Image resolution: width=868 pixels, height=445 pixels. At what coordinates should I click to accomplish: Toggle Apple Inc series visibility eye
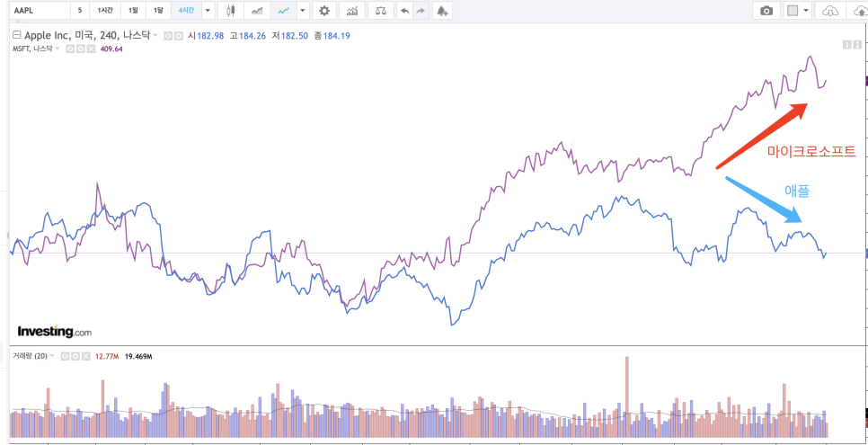[170, 36]
